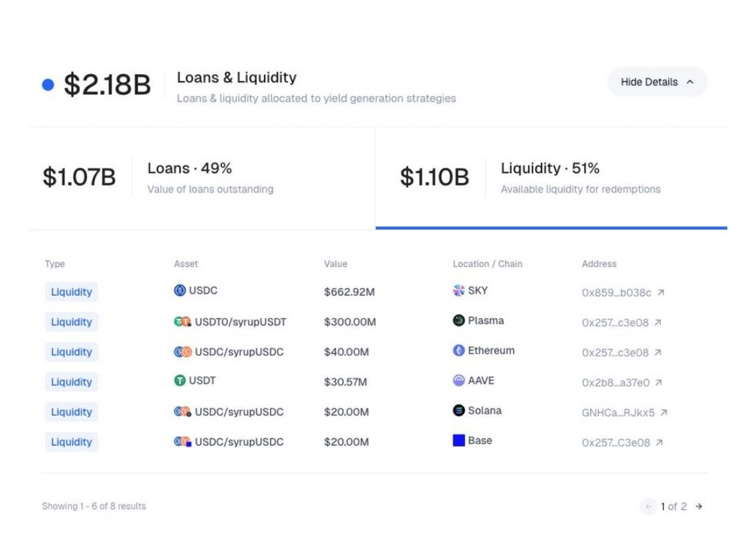Open the Loans 49% tab
Image resolution: width=756 pixels, height=536 pixels.
point(202,177)
